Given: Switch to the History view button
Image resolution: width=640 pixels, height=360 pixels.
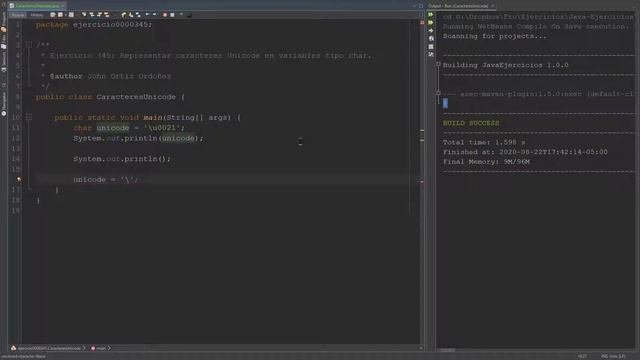Looking at the screenshot, I should click(x=36, y=15).
